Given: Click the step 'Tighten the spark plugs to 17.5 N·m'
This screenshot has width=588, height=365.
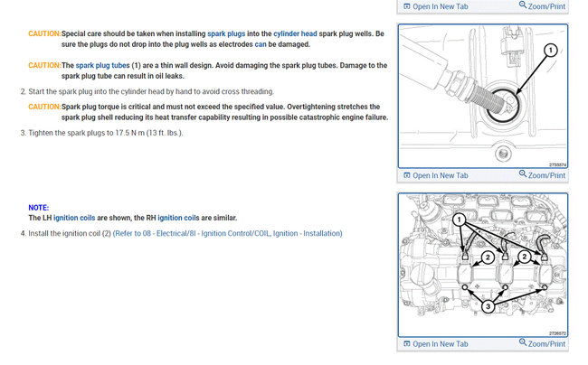Looking at the screenshot, I should (106, 133).
